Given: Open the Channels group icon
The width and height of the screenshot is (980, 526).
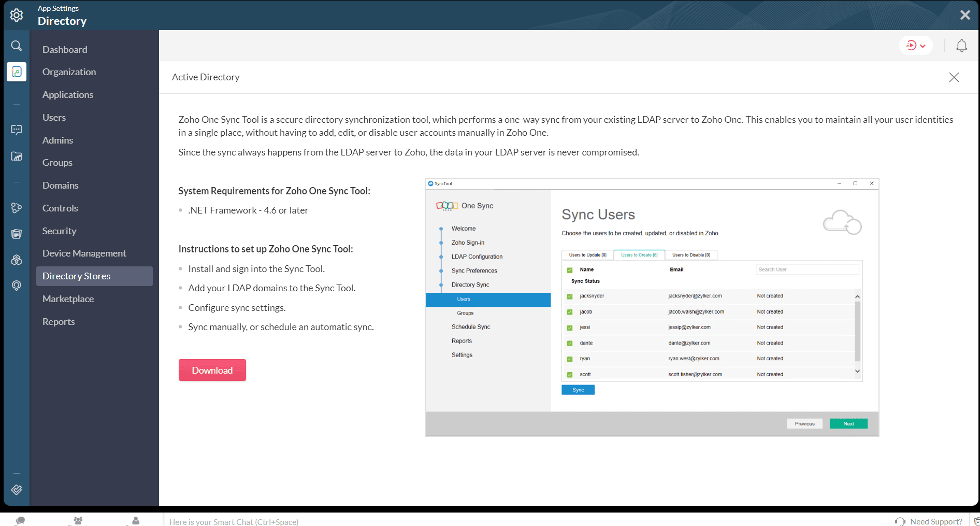Looking at the screenshot, I should (78, 520).
